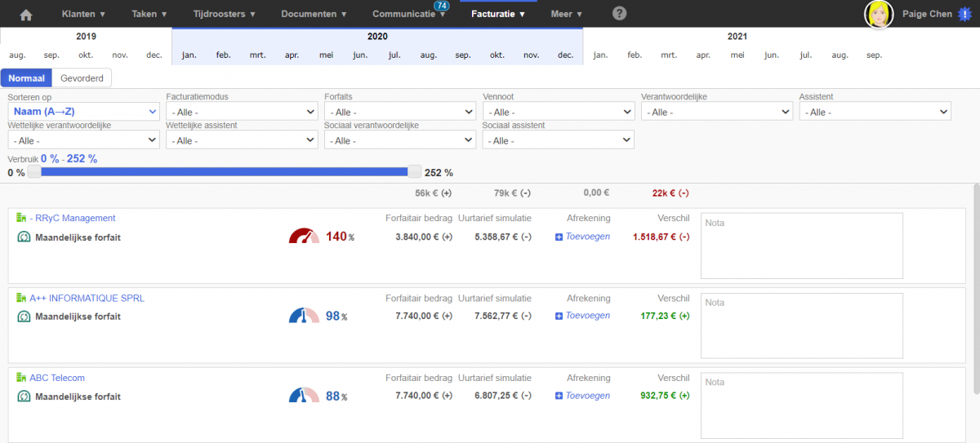Expand the Facturatiemodus dropdown
This screenshot has width=980, height=443.
click(x=242, y=112)
